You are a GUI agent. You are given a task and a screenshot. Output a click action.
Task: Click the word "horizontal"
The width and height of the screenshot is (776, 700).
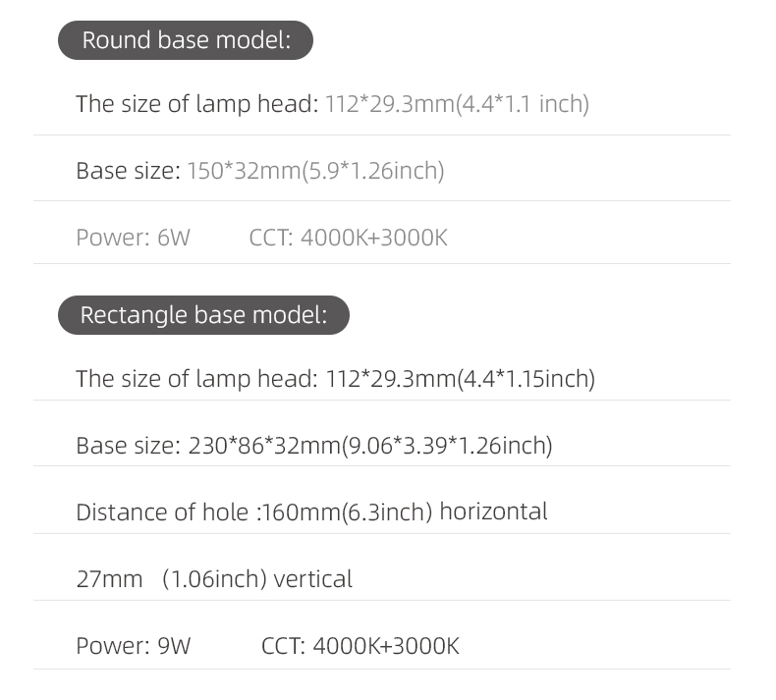coord(493,512)
